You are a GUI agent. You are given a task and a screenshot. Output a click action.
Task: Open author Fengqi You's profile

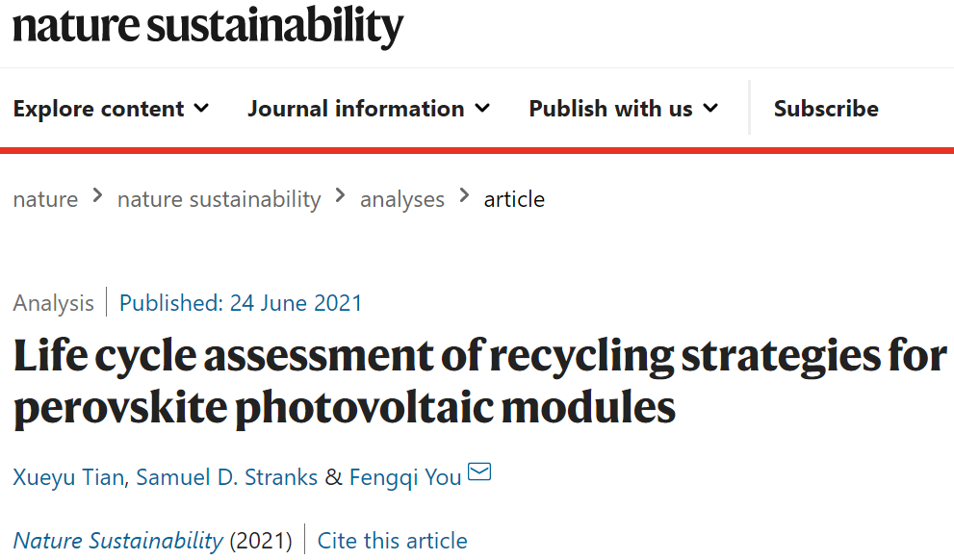[x=405, y=477]
